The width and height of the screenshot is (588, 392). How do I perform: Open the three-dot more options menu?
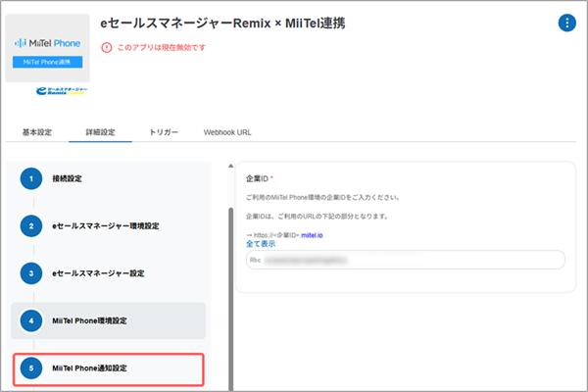click(x=566, y=23)
